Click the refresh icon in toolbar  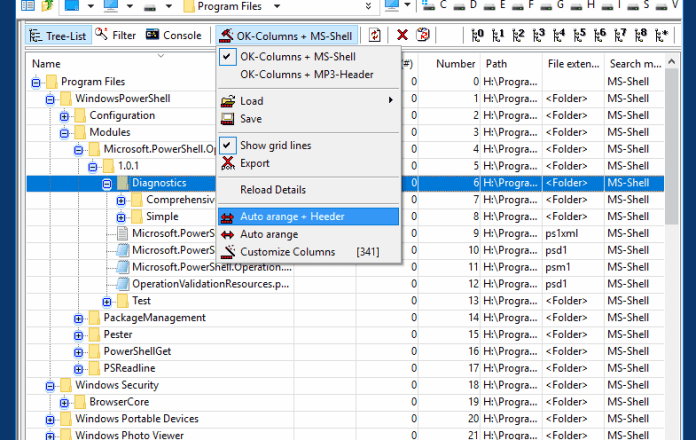[x=374, y=35]
